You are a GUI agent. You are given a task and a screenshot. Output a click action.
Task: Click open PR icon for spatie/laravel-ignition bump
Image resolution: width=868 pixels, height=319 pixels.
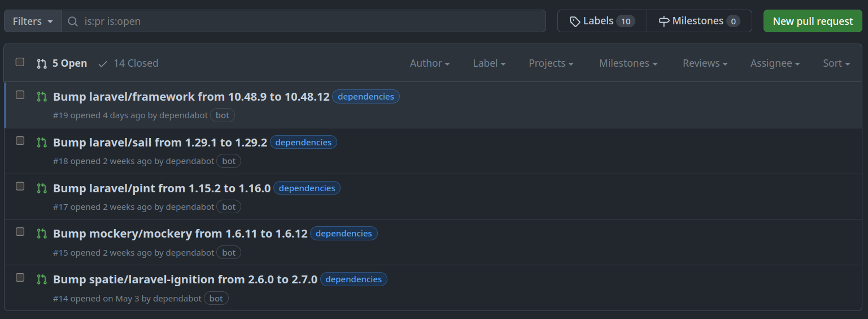coord(42,279)
